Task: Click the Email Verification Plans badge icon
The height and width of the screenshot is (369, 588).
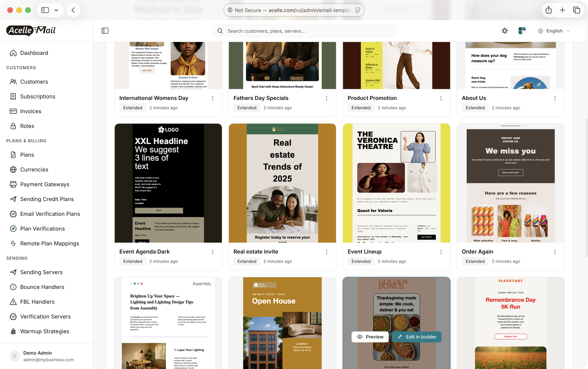Action: [13, 214]
